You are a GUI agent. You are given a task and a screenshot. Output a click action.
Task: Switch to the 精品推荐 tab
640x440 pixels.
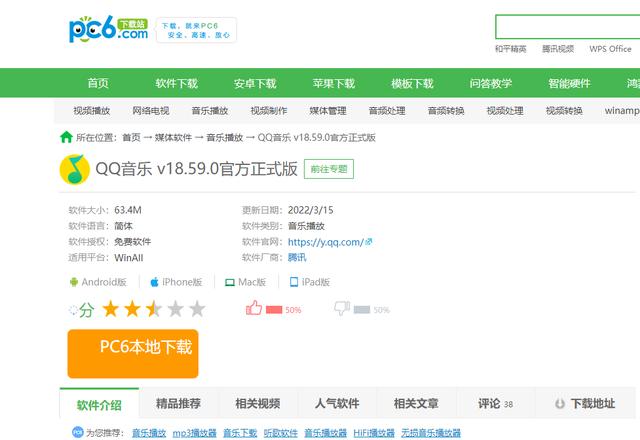(178, 404)
